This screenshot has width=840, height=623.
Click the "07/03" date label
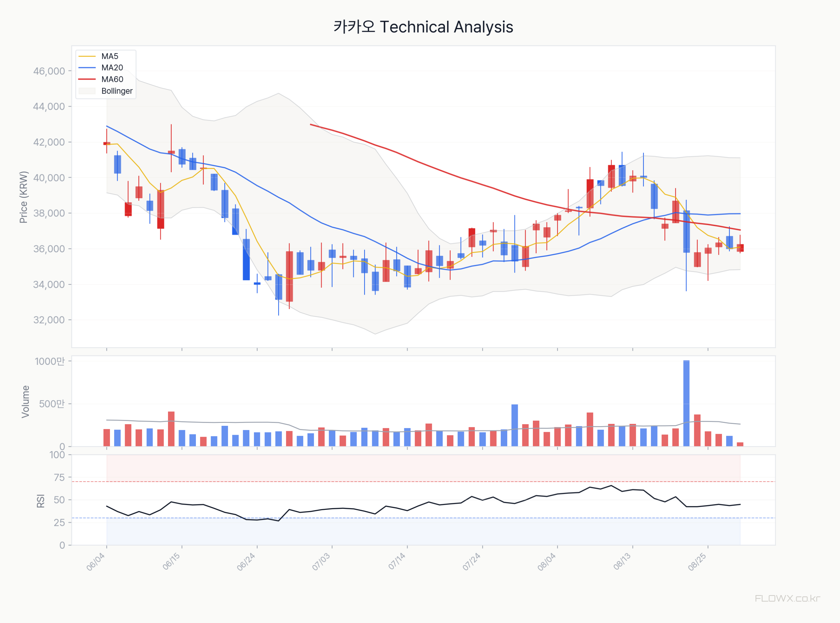321,562
